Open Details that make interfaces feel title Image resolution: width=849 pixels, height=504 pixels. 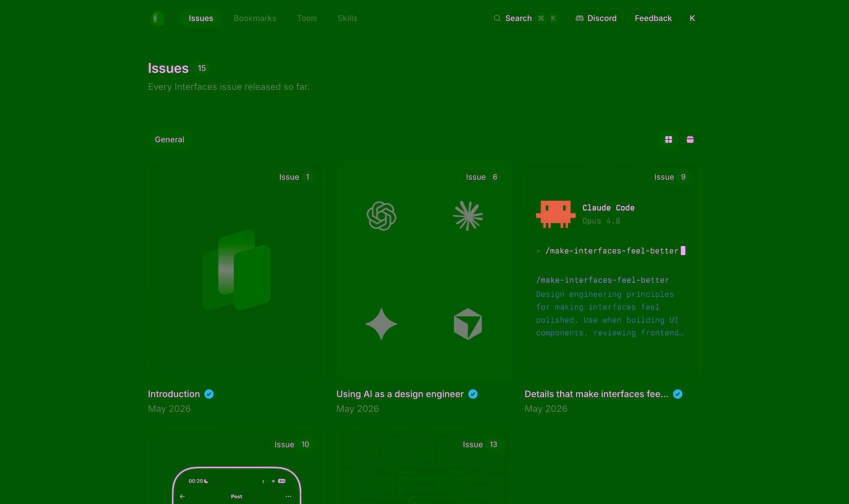[596, 394]
